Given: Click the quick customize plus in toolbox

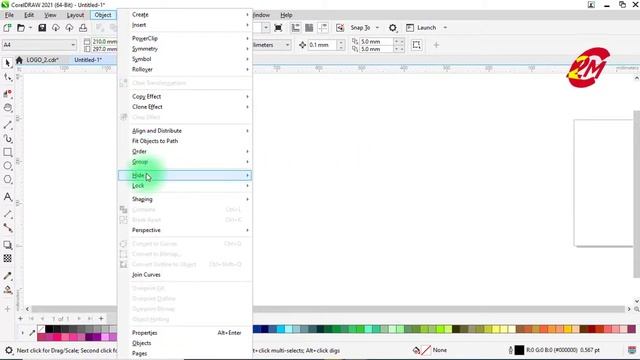Looking at the screenshot, I should pos(7,309).
